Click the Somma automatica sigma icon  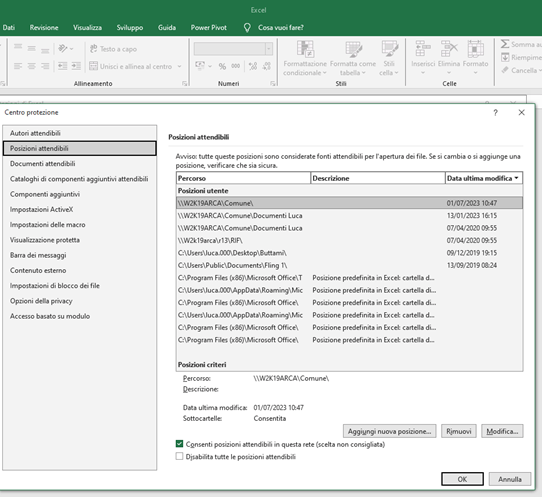505,44
